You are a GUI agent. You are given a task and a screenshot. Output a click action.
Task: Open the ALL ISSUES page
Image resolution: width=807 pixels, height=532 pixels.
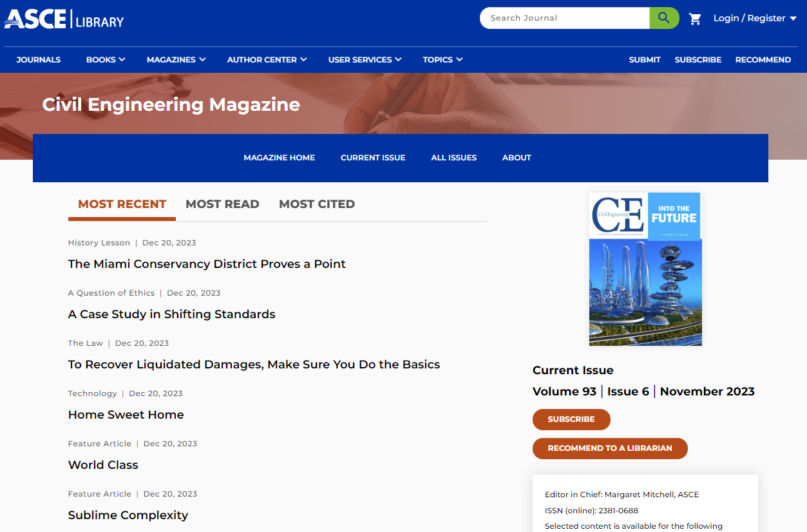point(453,157)
